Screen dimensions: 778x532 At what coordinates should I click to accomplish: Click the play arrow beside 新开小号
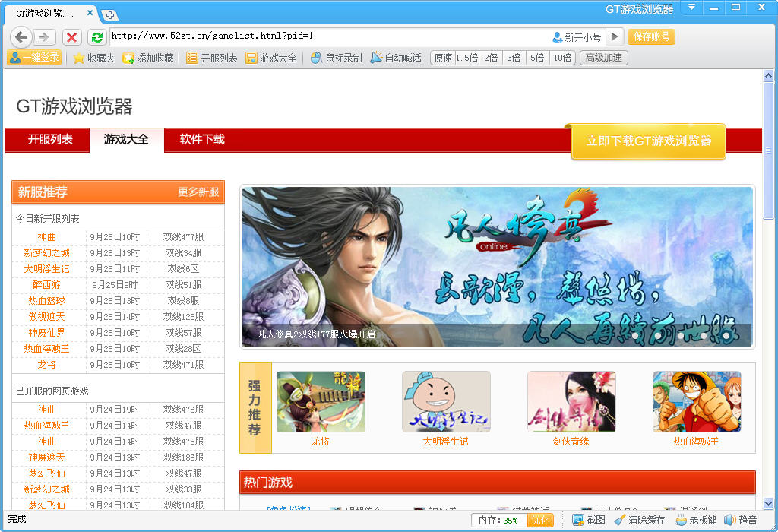click(x=615, y=36)
